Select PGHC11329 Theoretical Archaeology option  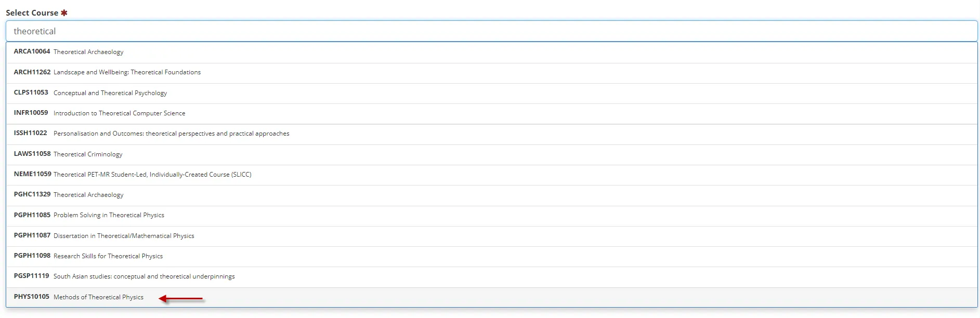coord(88,195)
